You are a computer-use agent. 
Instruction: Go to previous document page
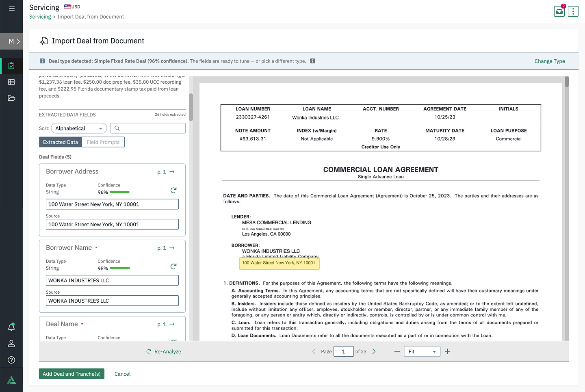(x=314, y=351)
